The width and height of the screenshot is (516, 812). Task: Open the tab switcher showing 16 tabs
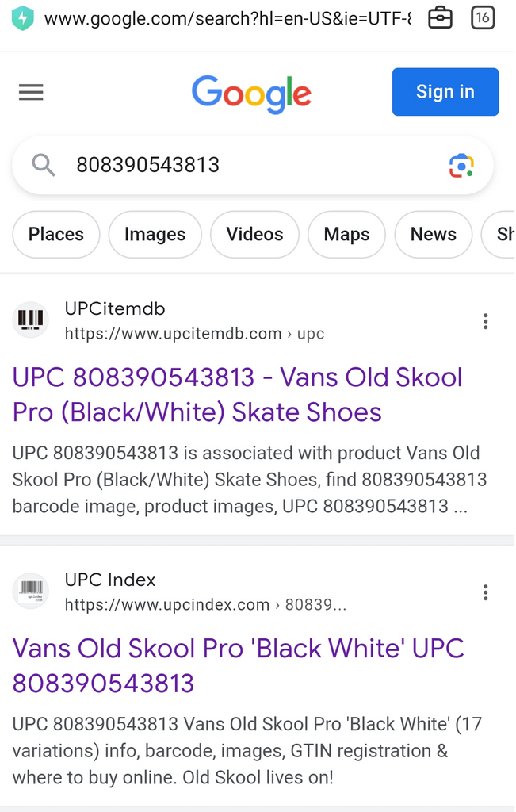tap(483, 18)
